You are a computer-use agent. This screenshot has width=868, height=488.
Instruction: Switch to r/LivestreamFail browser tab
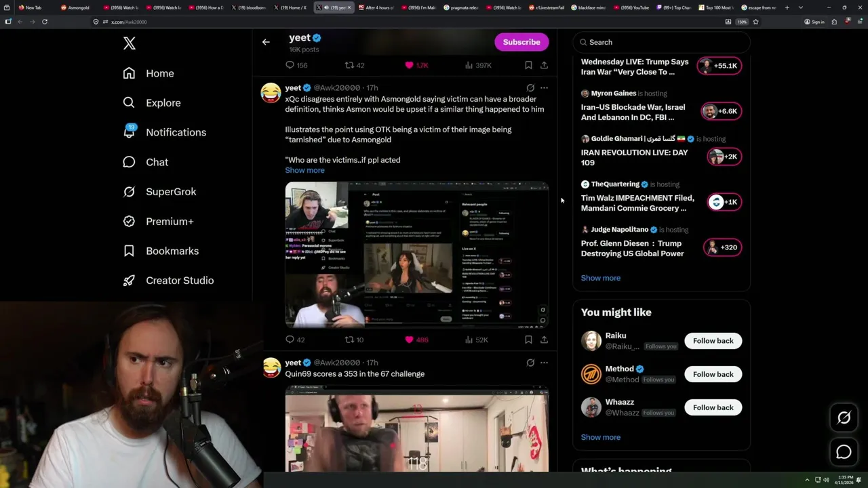point(547,7)
